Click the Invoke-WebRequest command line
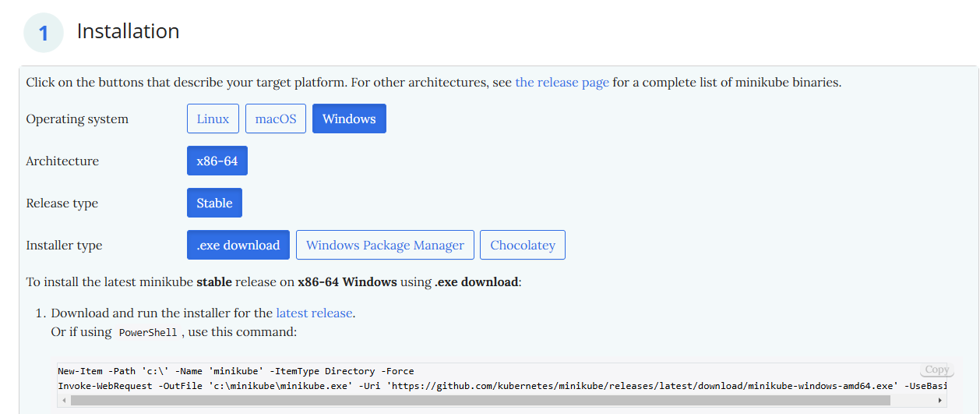This screenshot has height=414, width=980. [502, 386]
